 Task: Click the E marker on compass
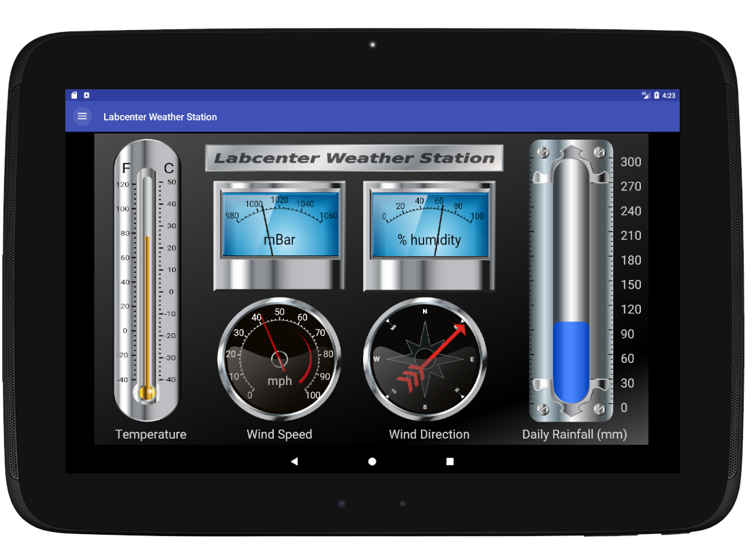[472, 359]
